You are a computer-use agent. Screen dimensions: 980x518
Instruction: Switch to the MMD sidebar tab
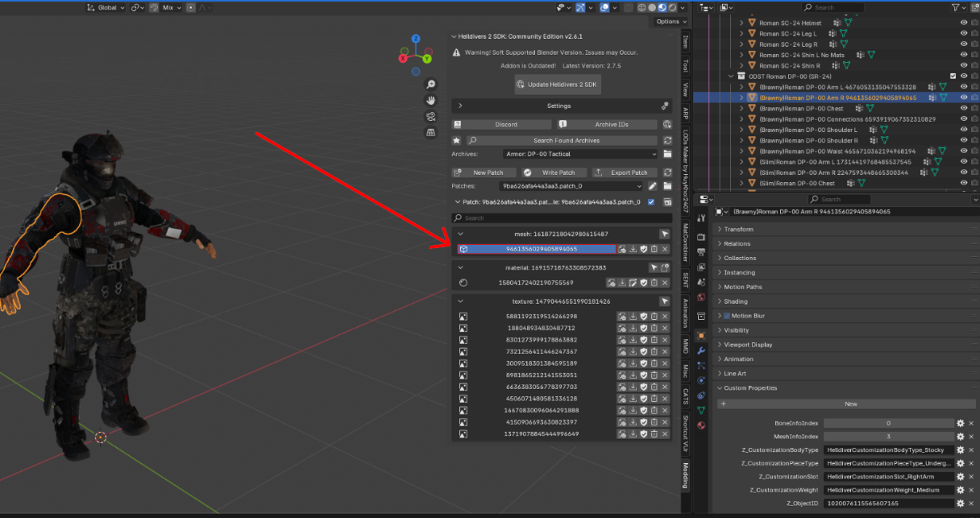(686, 345)
